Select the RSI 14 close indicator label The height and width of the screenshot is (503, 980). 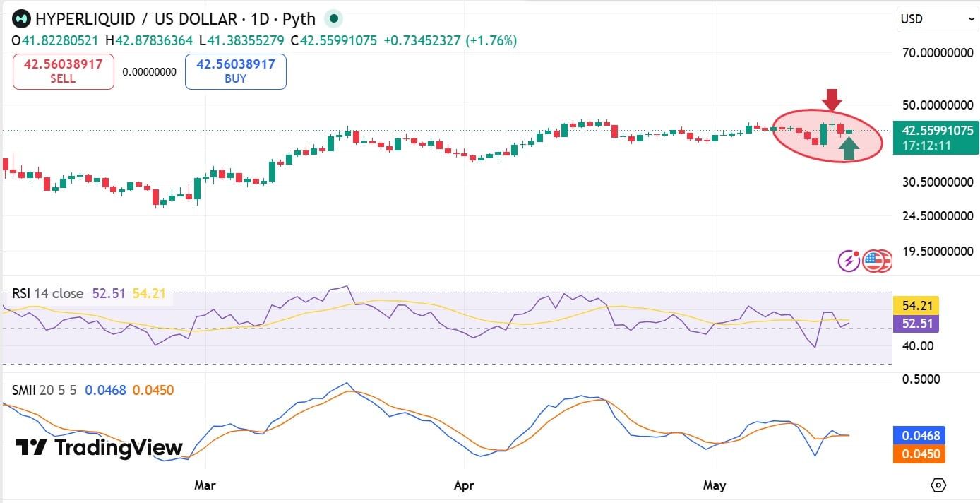48,293
